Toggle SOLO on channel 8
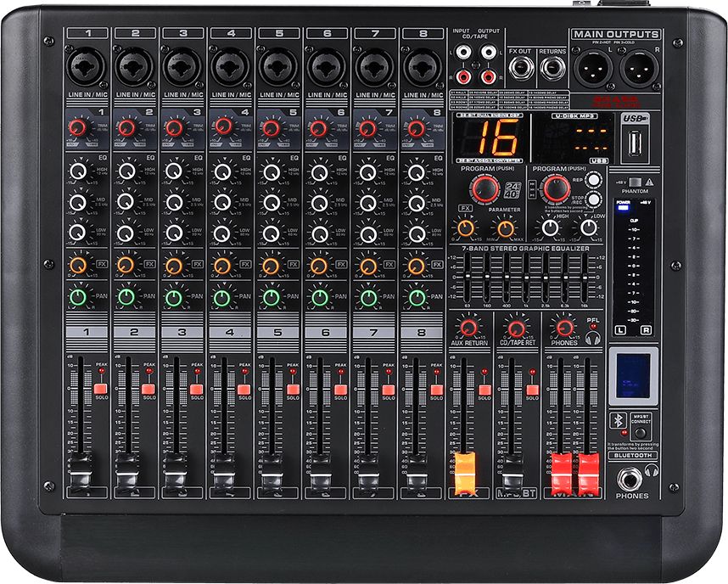Image resolution: width=728 pixels, height=584 pixels. pos(436,389)
